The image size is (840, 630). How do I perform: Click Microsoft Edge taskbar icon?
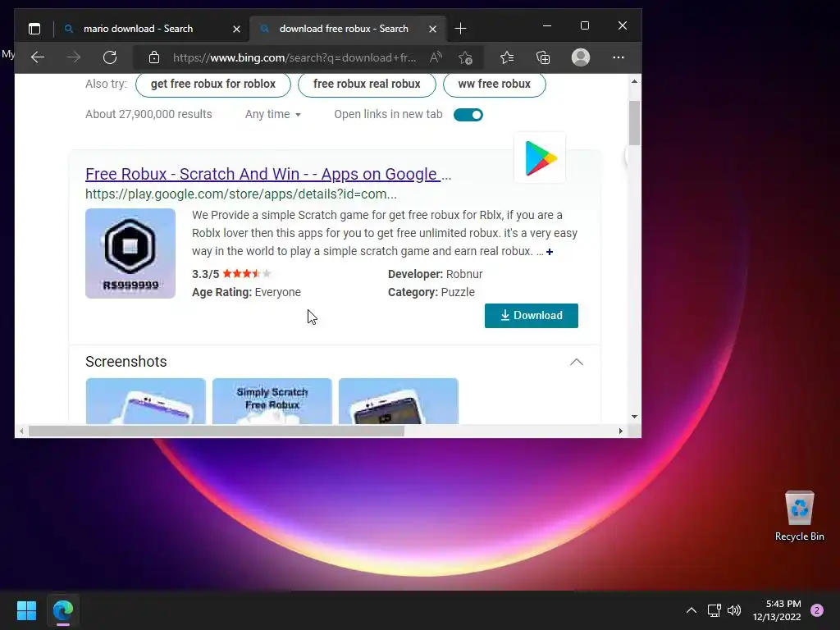tap(63, 610)
